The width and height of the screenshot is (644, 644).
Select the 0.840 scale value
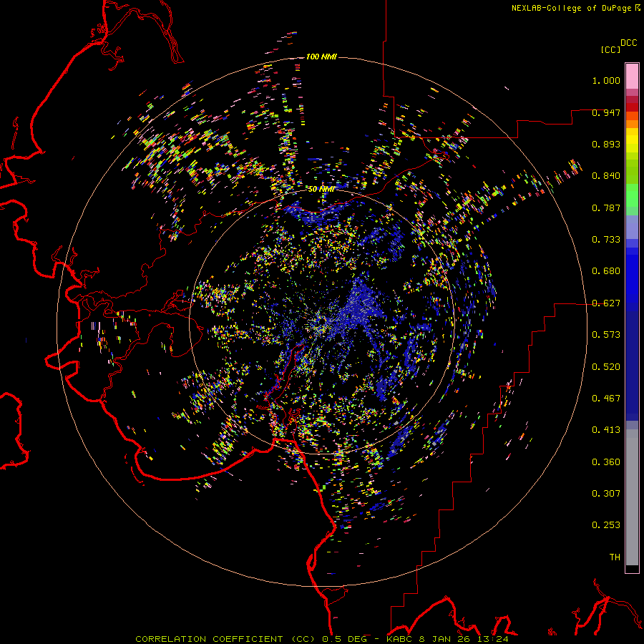[606, 176]
